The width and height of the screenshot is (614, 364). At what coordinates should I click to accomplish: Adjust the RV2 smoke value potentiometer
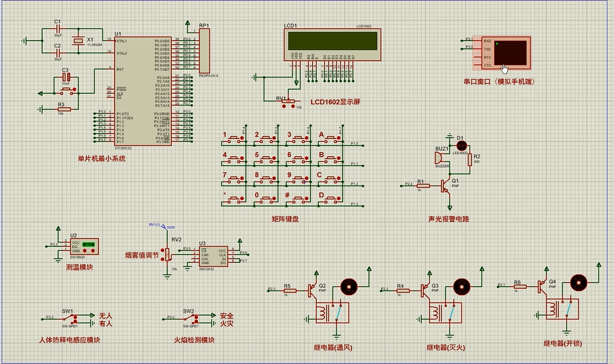click(174, 254)
